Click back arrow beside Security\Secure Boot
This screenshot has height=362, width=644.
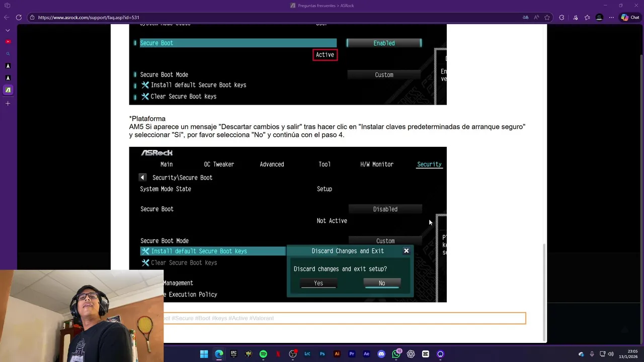(142, 177)
